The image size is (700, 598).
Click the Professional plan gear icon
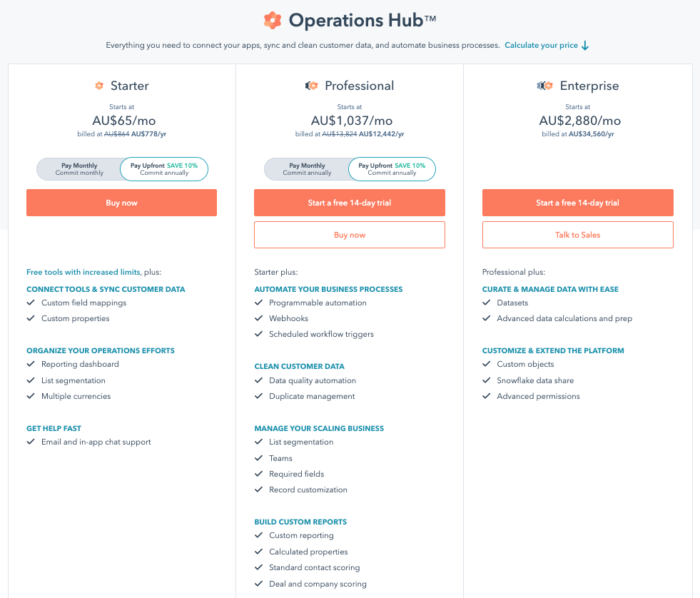(311, 85)
